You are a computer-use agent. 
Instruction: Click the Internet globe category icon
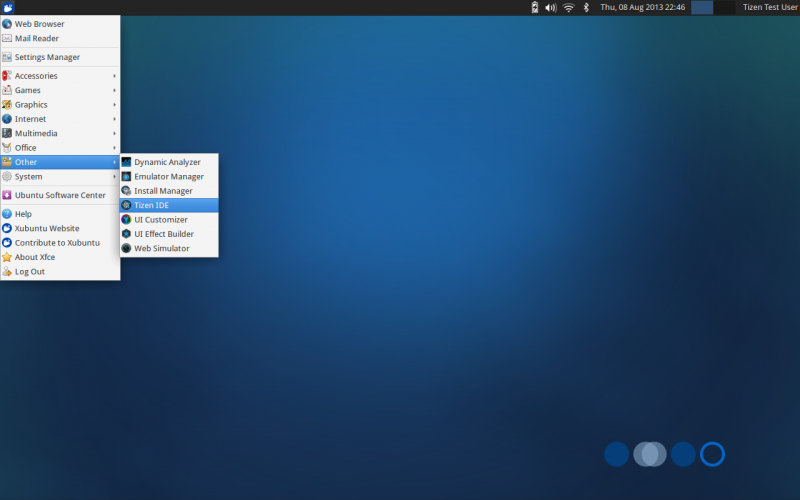click(x=7, y=119)
